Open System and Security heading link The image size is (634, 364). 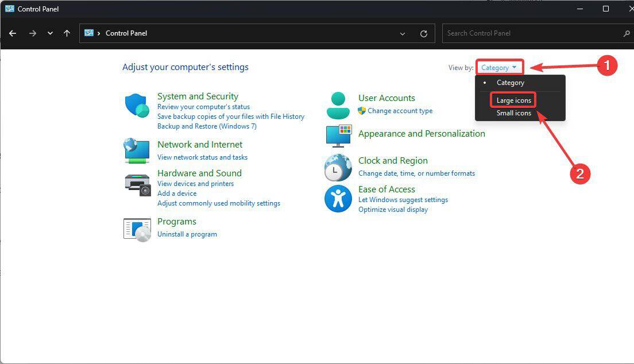tap(198, 96)
